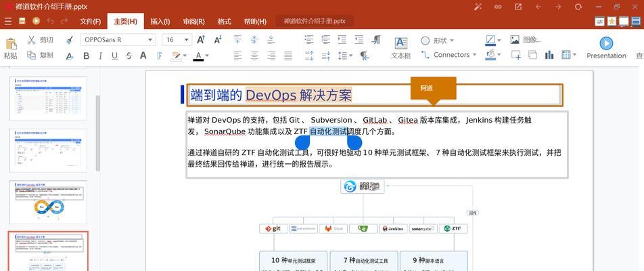Toggle bold formatting

[x=87, y=56]
